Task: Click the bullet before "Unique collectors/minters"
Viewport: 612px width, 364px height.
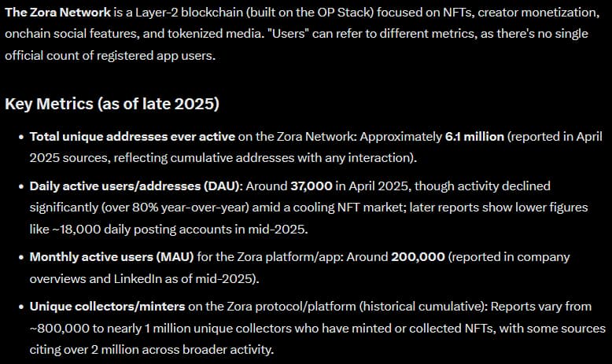Action: (20, 308)
